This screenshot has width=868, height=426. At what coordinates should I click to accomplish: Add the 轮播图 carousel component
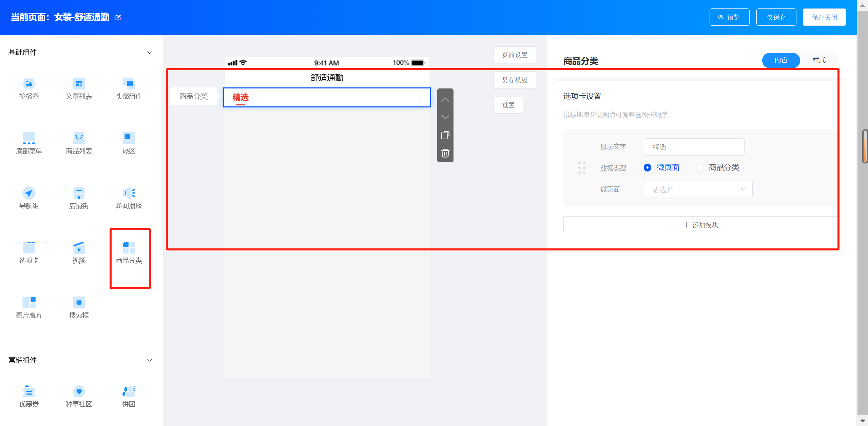[29, 89]
